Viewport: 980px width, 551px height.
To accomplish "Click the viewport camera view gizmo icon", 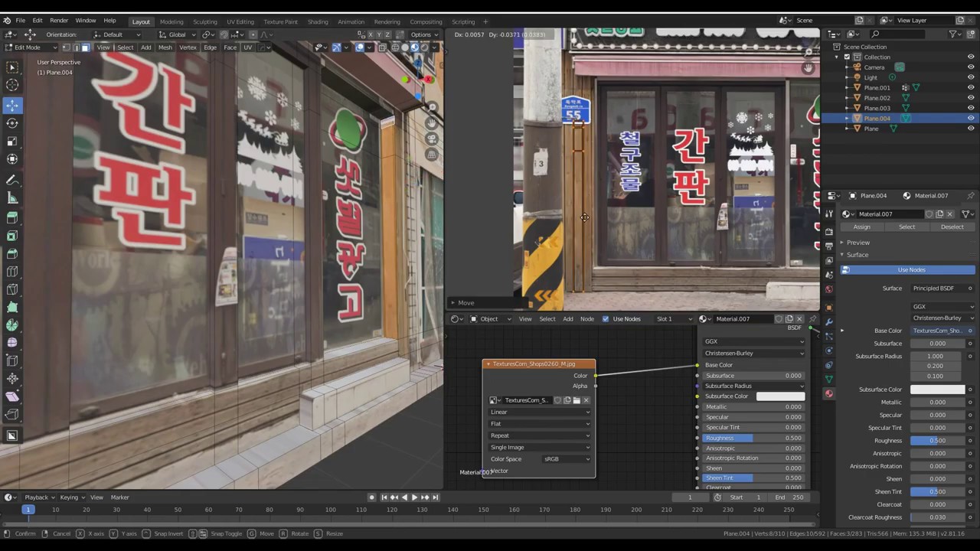I will coord(432,139).
